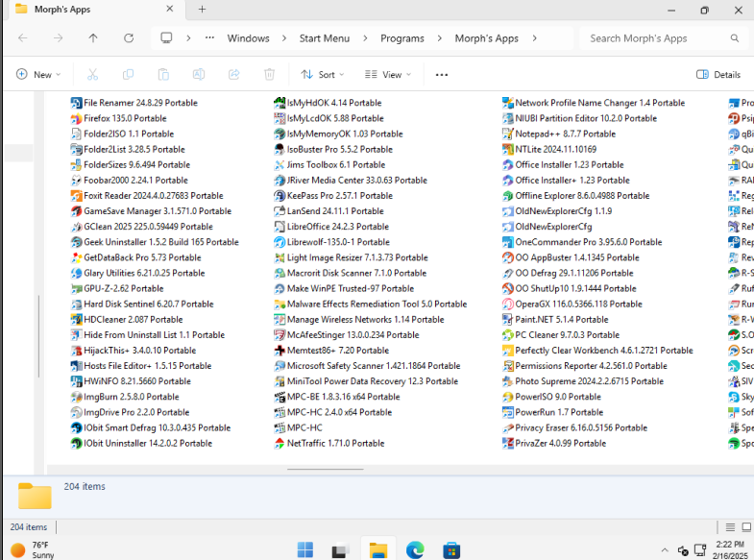Select the Notepad++ 8.7.7 Portable icon
The height and width of the screenshot is (560, 754).
point(508,134)
